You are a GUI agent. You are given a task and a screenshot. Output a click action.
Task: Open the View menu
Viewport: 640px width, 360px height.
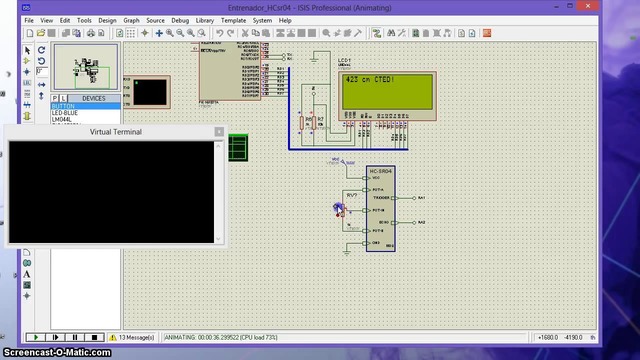pyautogui.click(x=47, y=20)
